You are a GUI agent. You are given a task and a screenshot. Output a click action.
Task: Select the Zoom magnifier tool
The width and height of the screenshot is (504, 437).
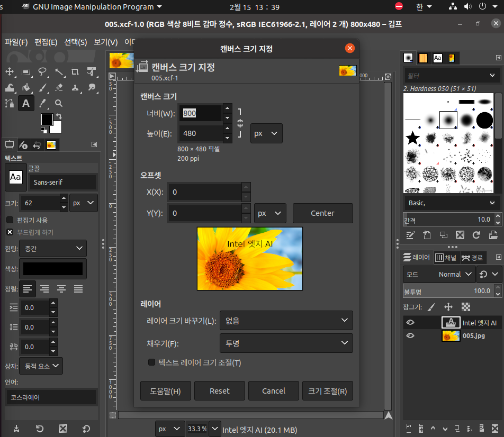(x=59, y=103)
